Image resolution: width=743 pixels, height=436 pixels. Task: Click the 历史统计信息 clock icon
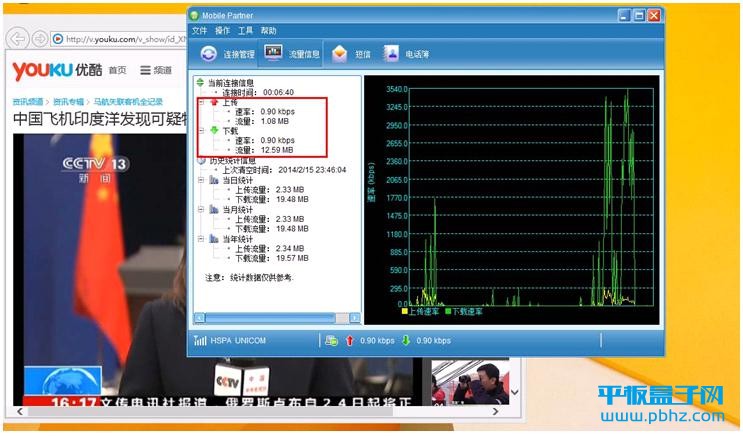(201, 161)
